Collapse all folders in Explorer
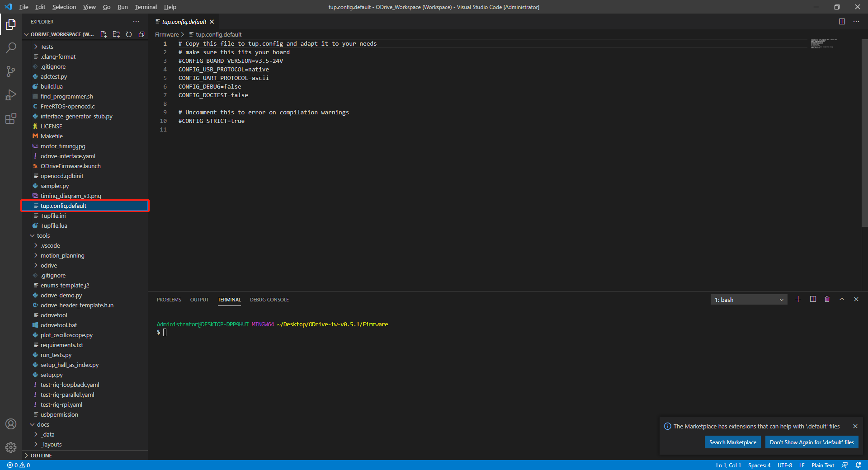Image resolution: width=868 pixels, height=470 pixels. [142, 34]
